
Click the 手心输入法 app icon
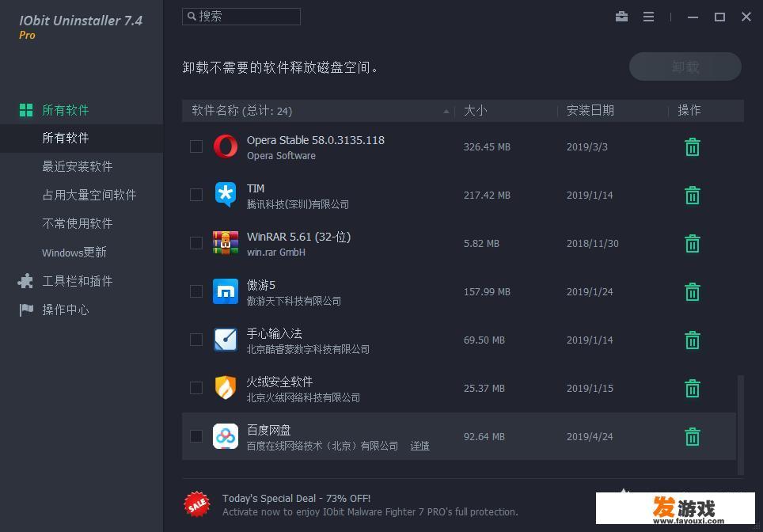tap(226, 340)
